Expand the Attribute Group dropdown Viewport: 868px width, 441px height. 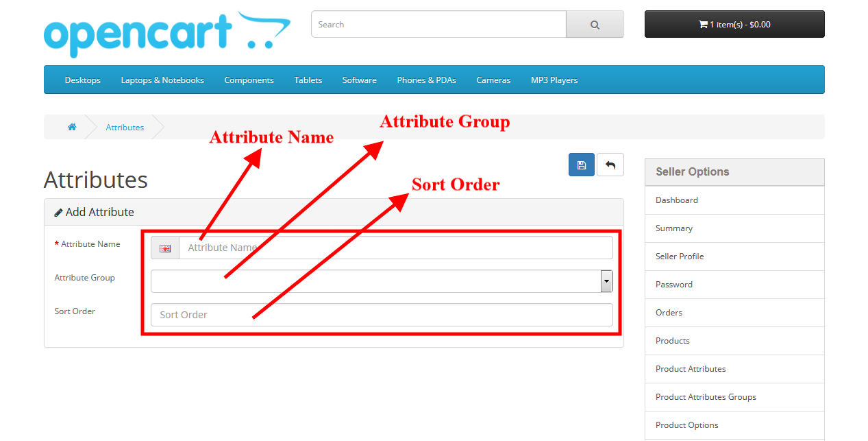(x=382, y=281)
